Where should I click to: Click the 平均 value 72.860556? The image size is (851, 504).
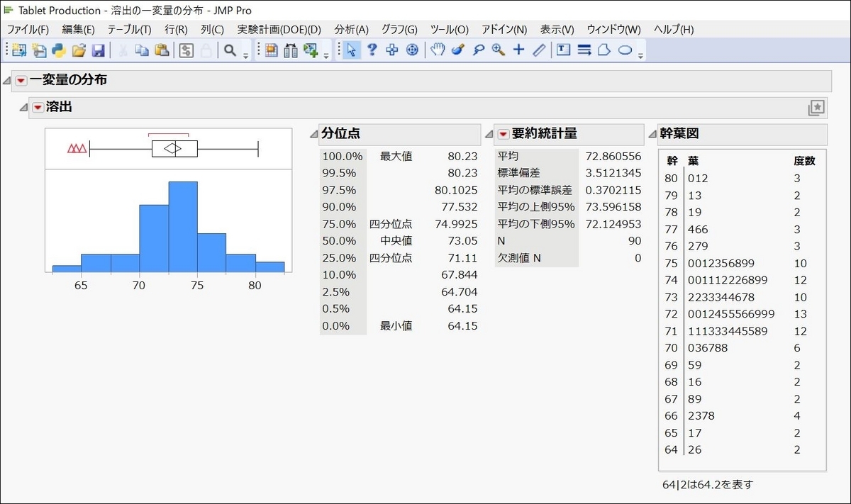[x=613, y=156]
